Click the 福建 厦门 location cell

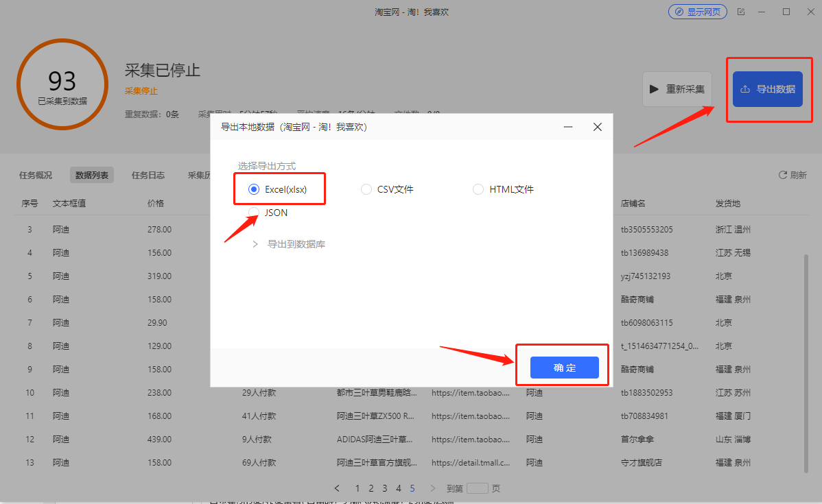click(733, 416)
